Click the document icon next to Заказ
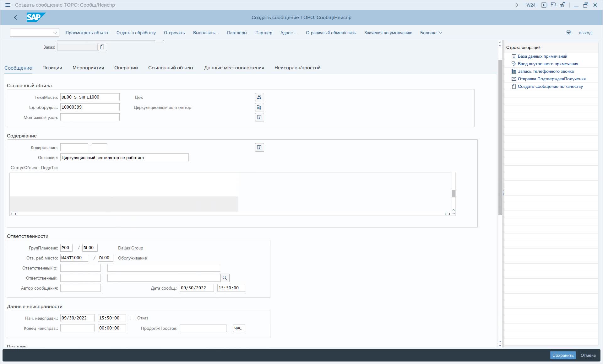603x364 pixels. click(102, 47)
